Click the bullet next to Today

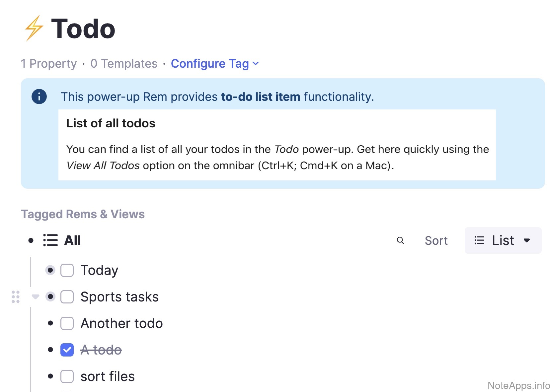(x=50, y=270)
